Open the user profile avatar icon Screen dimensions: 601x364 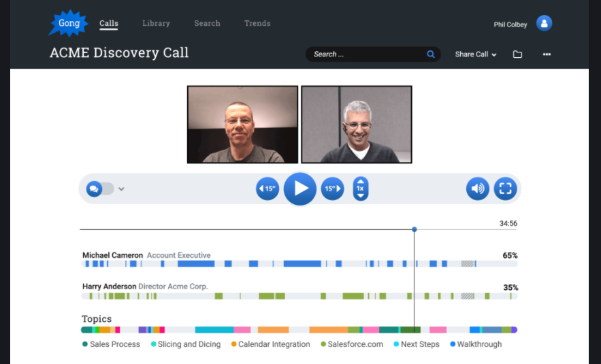point(544,23)
